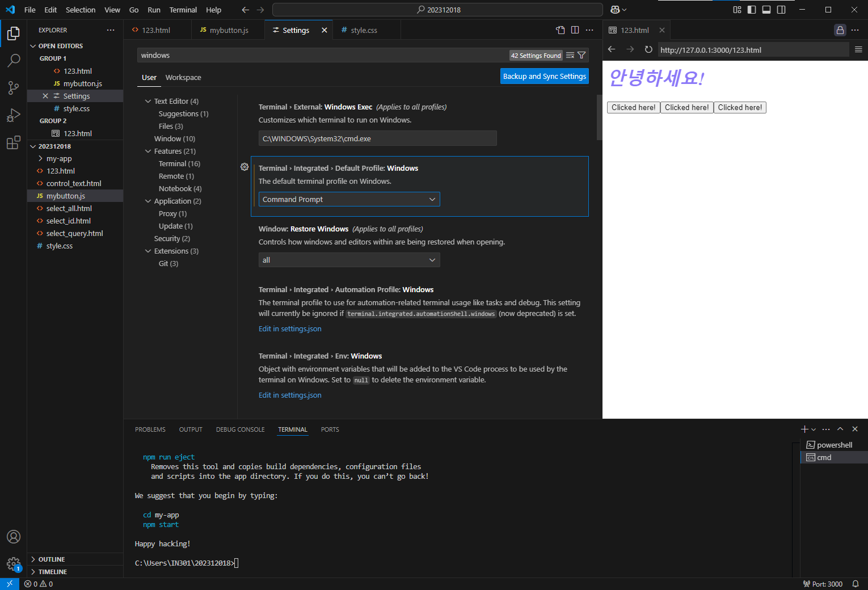The image size is (868, 590).
Task: Show the PROBLEMS panel tab
Action: point(150,429)
